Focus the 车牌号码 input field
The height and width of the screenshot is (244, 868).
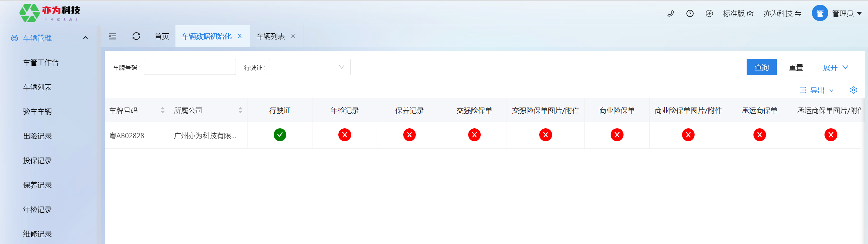pos(190,67)
